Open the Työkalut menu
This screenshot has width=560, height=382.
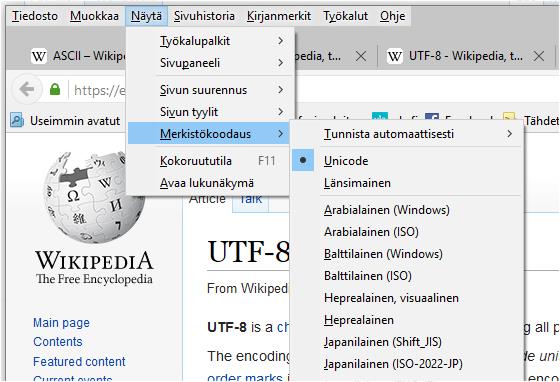pos(345,16)
